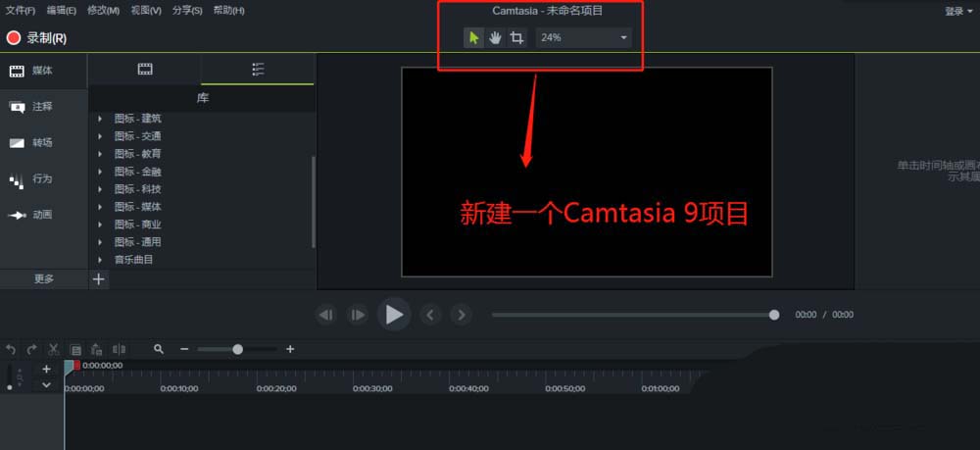Viewport: 980px width, 450px height.
Task: Open the 文件(F) menu
Action: [x=21, y=11]
